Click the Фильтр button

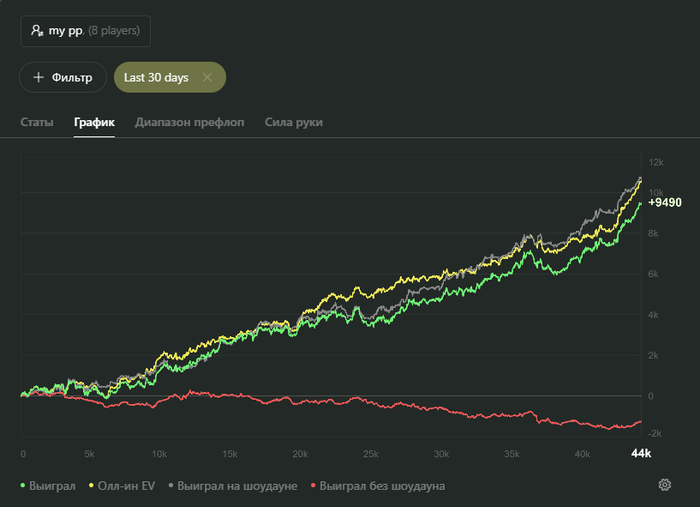coord(62,77)
